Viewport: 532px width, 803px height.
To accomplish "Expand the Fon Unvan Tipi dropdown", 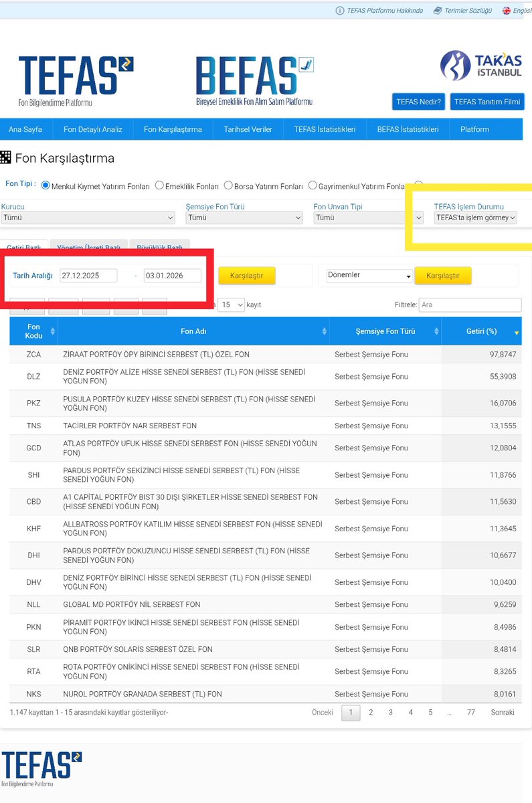I will point(369,217).
